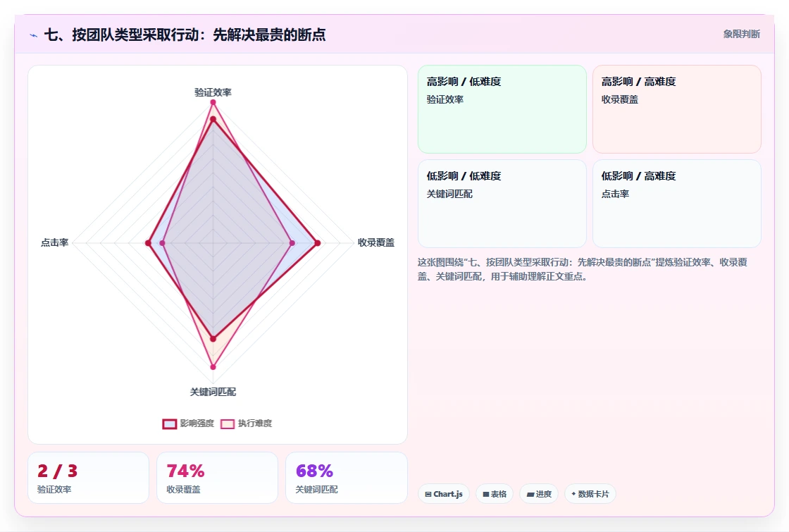
Task: Click 执行难度 data point at 点击率 axis
Action: pyautogui.click(x=162, y=243)
